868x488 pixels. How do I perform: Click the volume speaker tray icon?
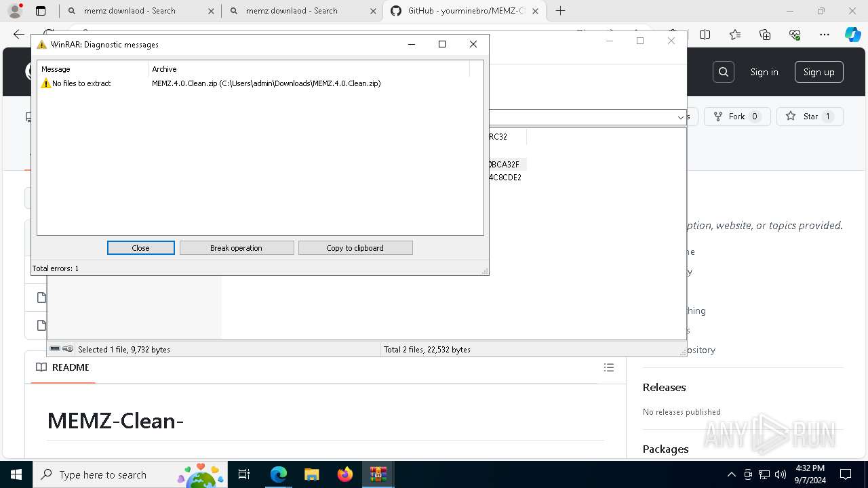coord(781,474)
